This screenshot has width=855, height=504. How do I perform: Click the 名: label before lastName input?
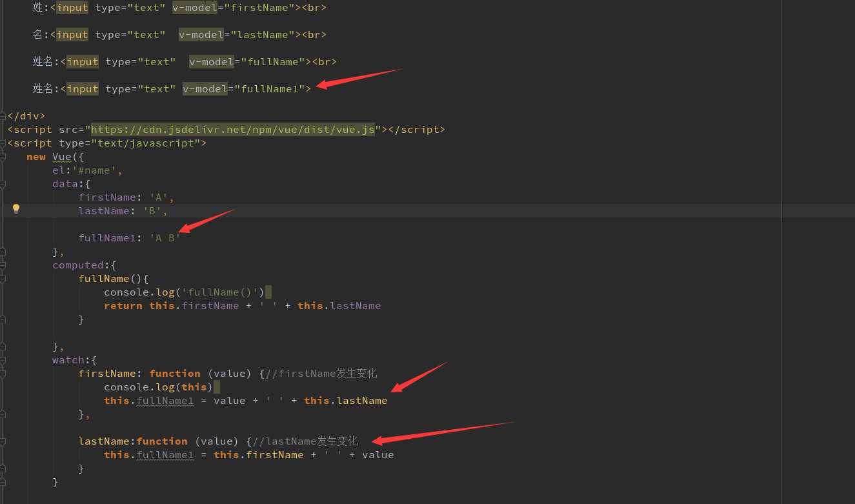[x=41, y=35]
